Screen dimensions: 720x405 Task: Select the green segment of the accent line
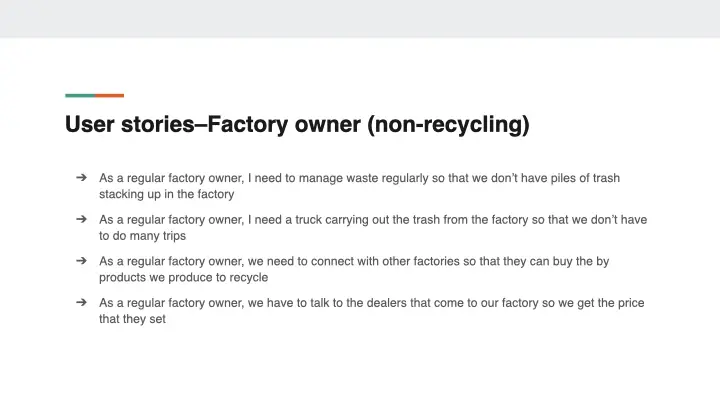[80, 96]
